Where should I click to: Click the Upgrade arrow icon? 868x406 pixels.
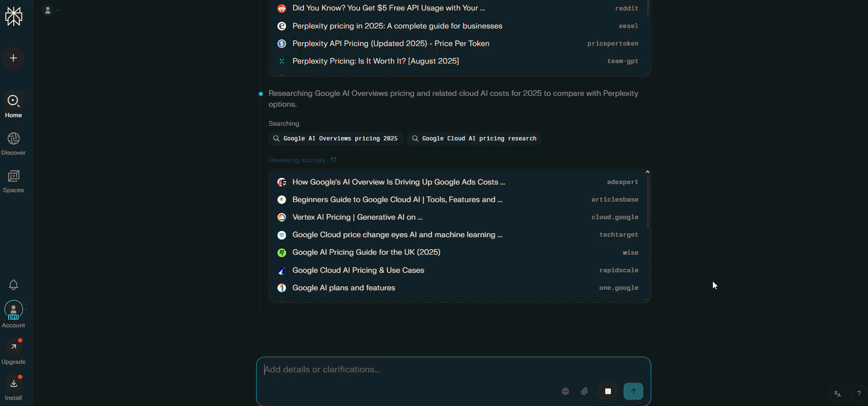14,347
